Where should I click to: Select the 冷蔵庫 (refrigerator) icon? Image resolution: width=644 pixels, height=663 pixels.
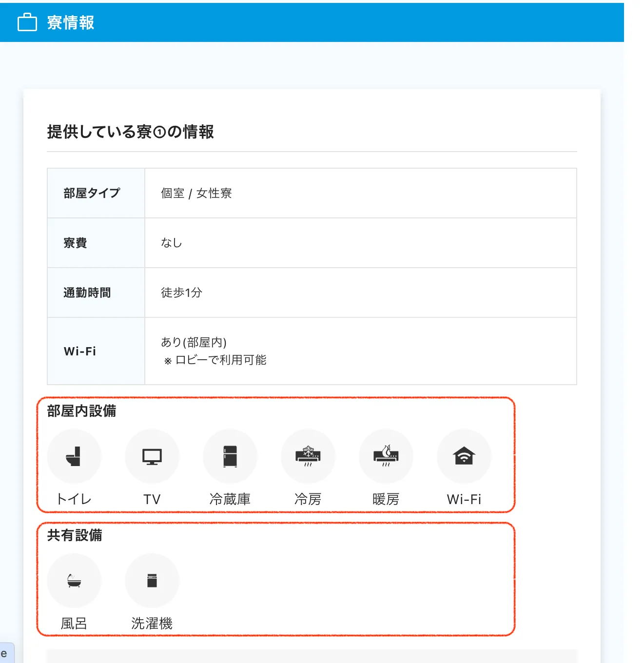(x=230, y=456)
